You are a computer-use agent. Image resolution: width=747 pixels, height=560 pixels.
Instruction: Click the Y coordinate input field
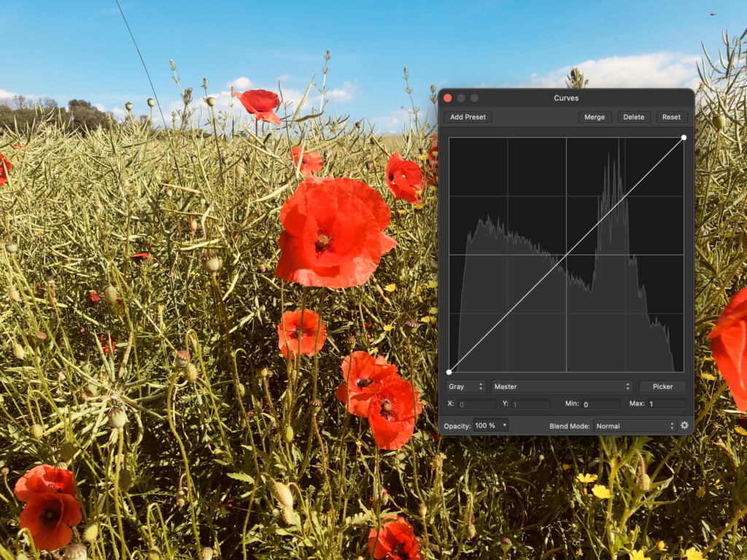tap(531, 404)
